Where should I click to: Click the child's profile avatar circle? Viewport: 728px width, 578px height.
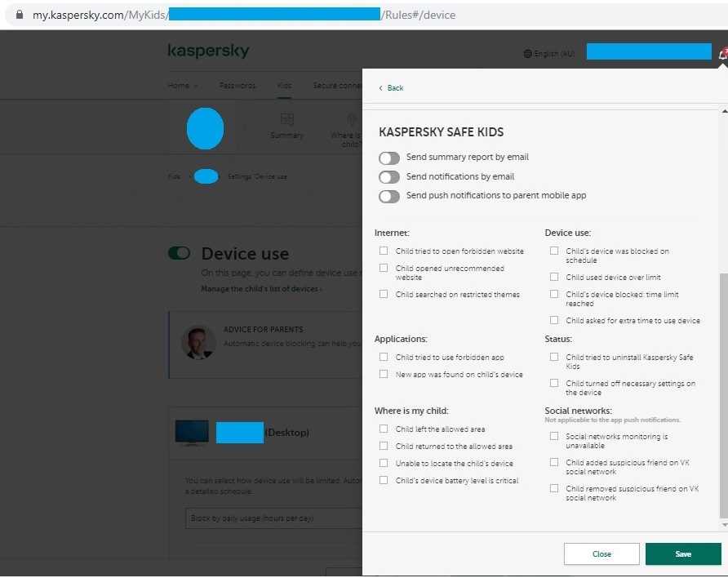(x=205, y=129)
